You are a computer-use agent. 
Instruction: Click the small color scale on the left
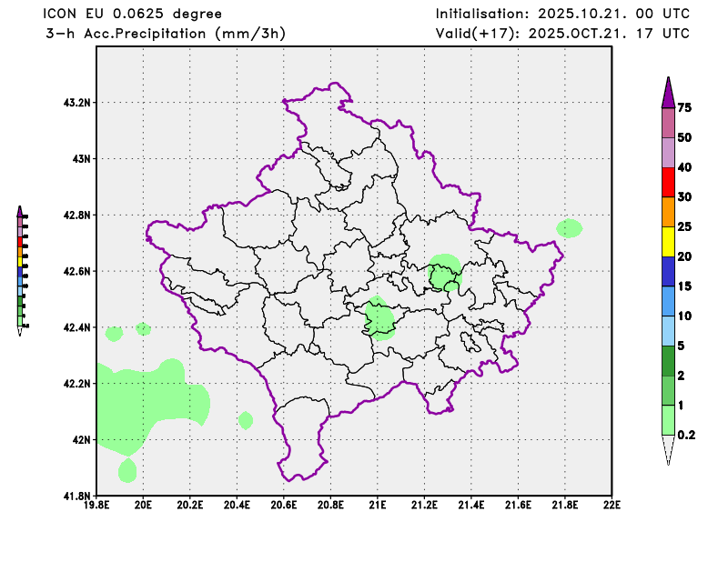[x=20, y=269]
